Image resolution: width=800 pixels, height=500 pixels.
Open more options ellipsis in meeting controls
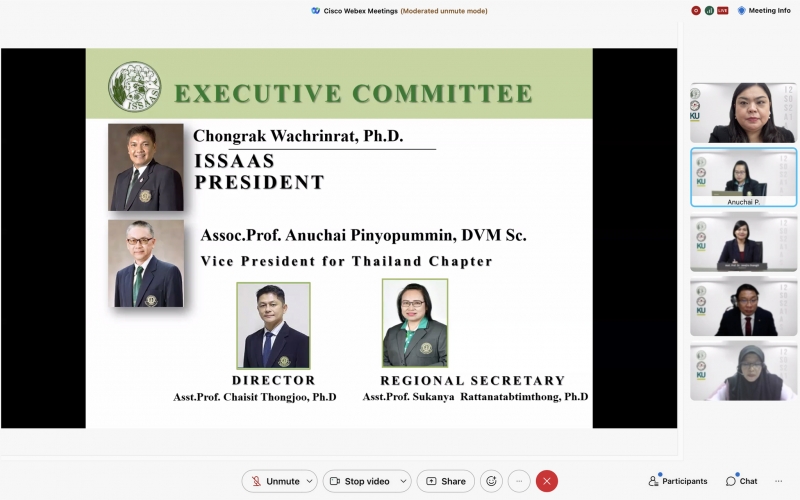[x=519, y=481]
